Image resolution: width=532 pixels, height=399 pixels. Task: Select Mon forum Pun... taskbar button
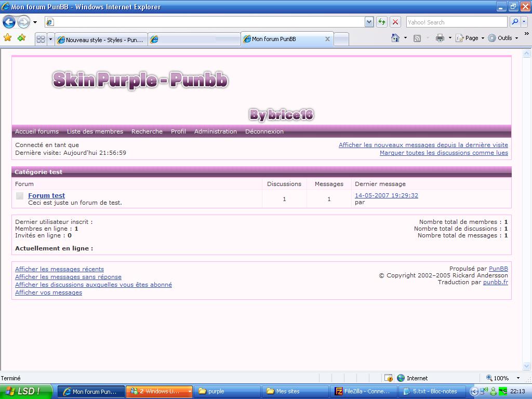click(91, 392)
